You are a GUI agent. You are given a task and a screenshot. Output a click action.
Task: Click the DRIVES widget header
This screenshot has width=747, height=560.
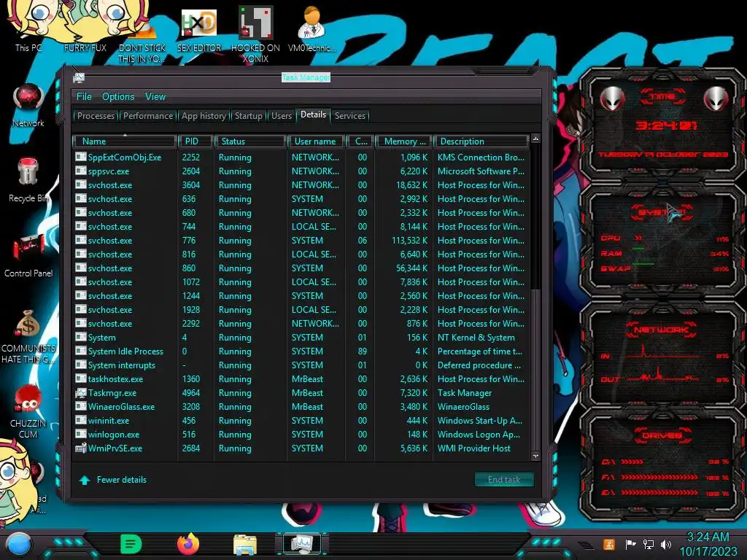[x=662, y=435]
